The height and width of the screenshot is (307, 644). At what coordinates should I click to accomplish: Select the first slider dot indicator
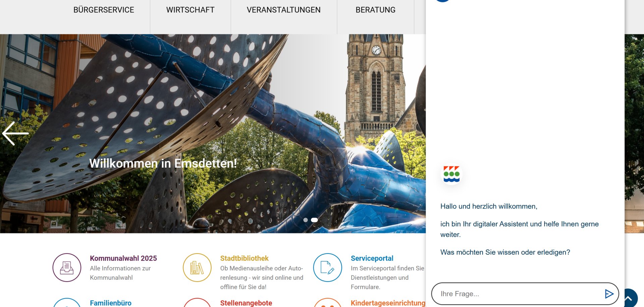coord(306,220)
